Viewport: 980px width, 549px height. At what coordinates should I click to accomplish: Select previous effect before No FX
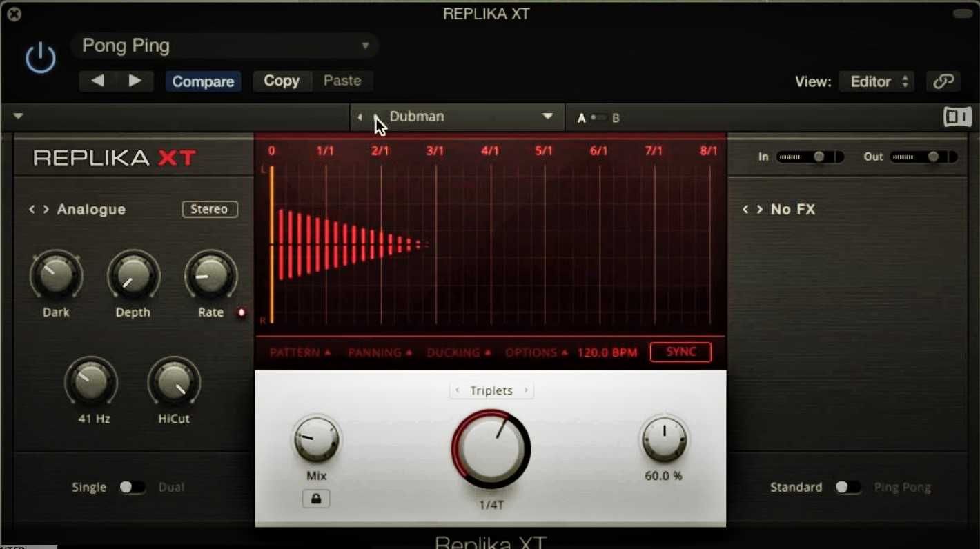tap(745, 210)
